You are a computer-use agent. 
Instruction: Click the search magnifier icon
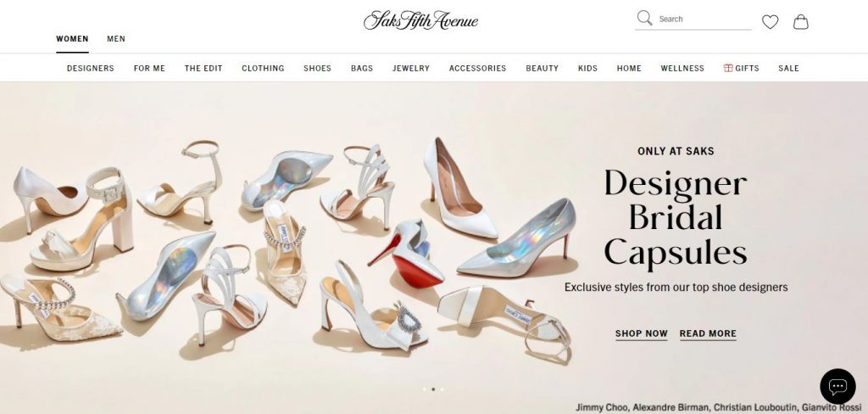tap(644, 19)
